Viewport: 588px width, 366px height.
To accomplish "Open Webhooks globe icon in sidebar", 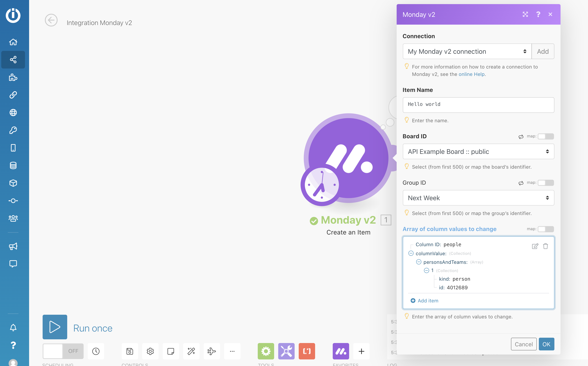I will [13, 113].
